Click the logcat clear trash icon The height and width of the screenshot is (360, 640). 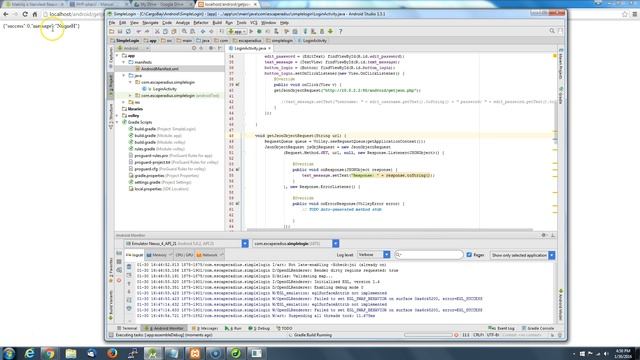(129, 267)
